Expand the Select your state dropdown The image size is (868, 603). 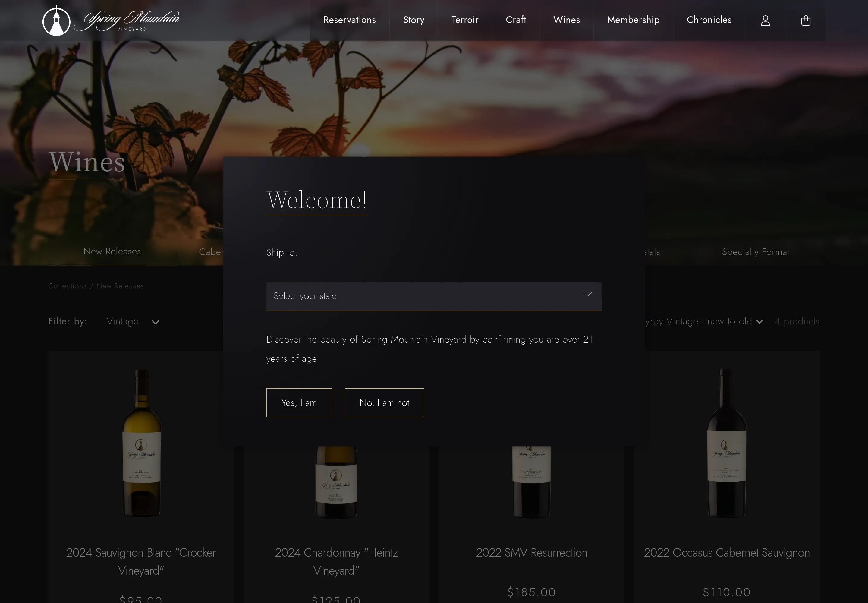point(434,296)
